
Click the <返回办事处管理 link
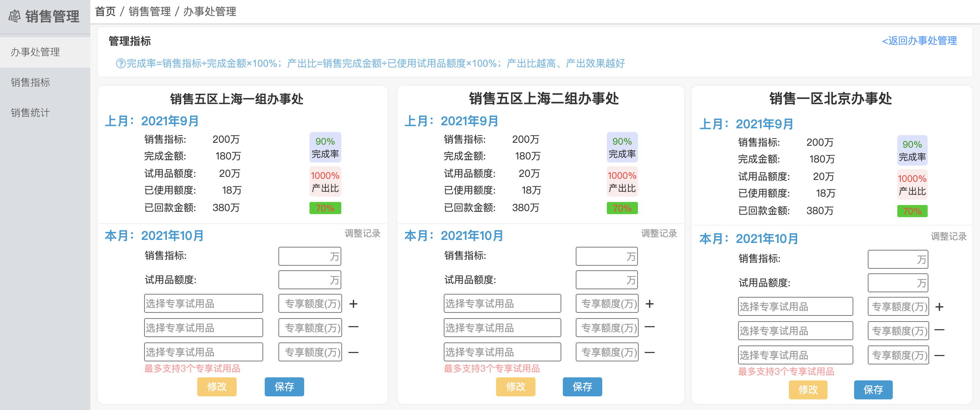tap(919, 41)
